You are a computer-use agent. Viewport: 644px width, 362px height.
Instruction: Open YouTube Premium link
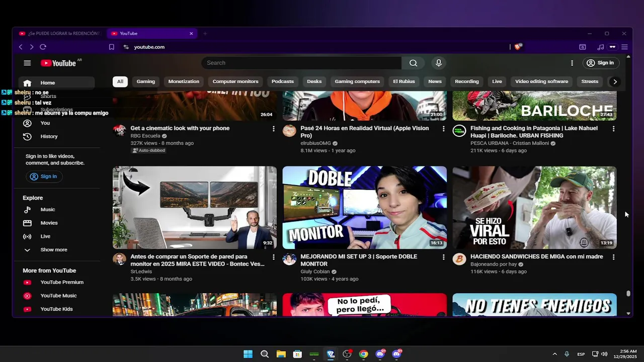pyautogui.click(x=56, y=283)
